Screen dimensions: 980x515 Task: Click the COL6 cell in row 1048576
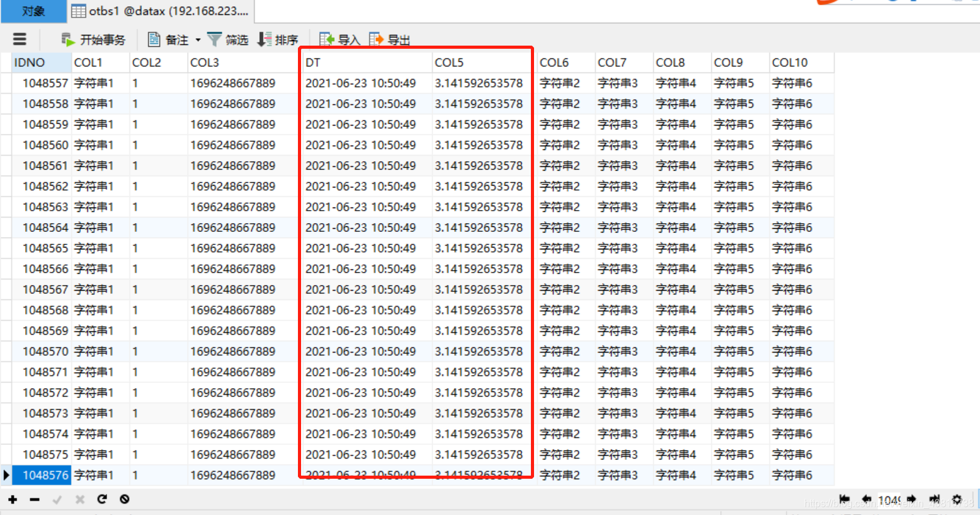(x=565, y=475)
